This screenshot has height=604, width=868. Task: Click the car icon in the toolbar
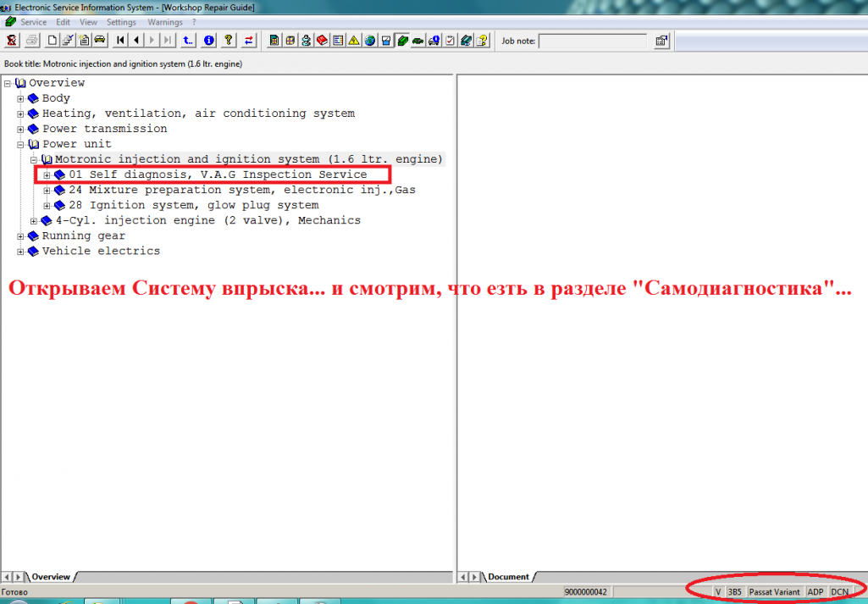click(x=100, y=40)
